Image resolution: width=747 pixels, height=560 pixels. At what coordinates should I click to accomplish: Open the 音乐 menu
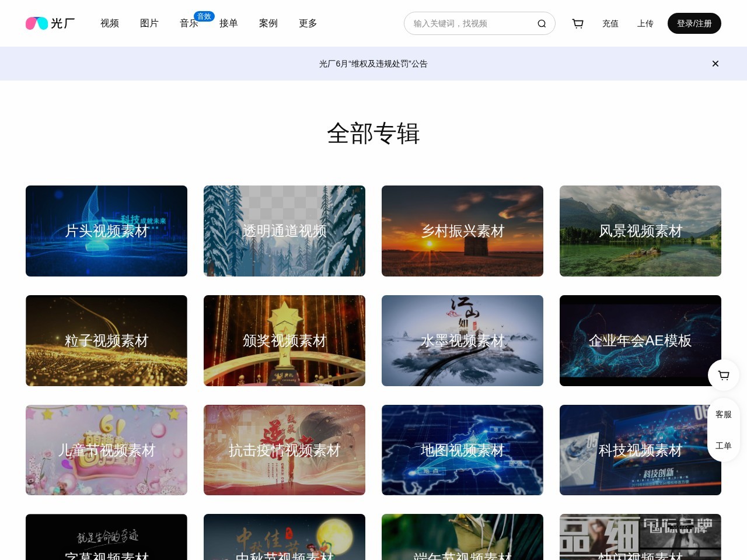pyautogui.click(x=189, y=23)
